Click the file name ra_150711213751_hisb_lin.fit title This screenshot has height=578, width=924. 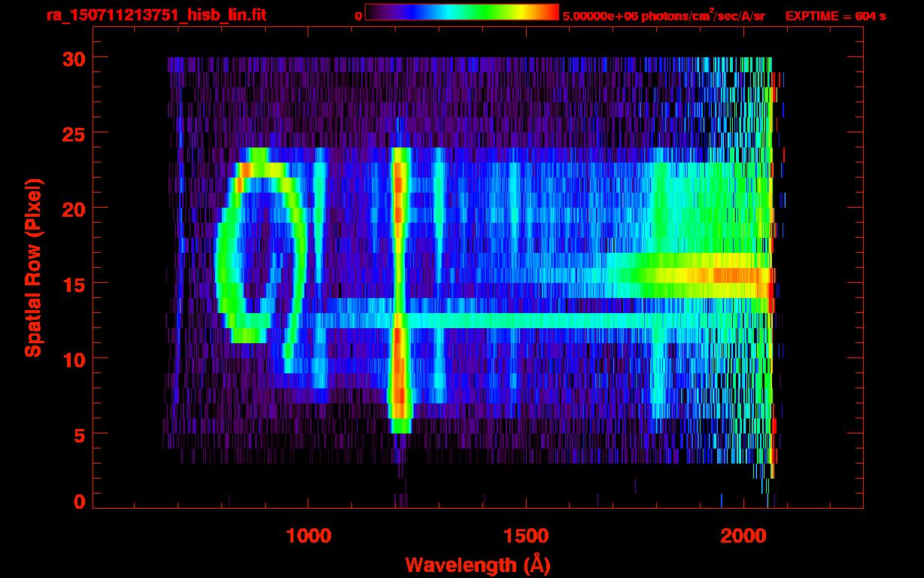pyautogui.click(x=156, y=15)
